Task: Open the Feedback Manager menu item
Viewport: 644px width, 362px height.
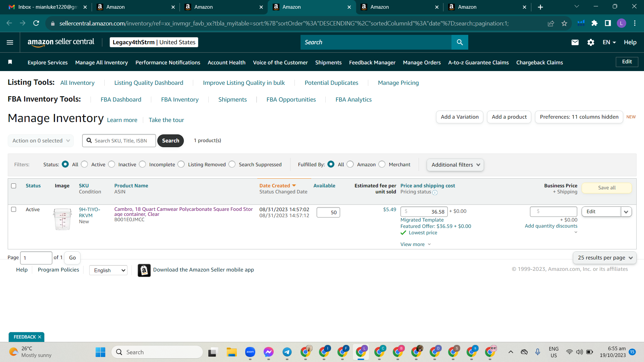Action: click(372, 63)
